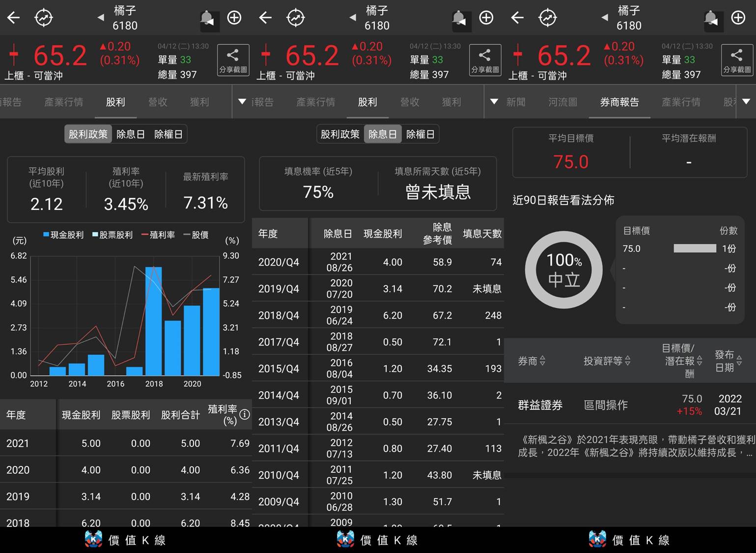Tap back arrow in the middle panel
Image resolution: width=756 pixels, height=553 pixels.
(x=266, y=18)
